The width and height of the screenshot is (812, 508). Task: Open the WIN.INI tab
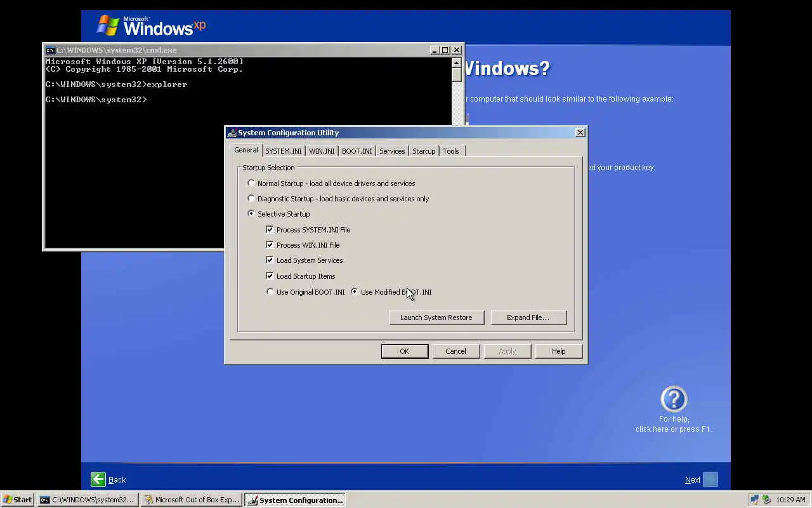pyautogui.click(x=322, y=151)
